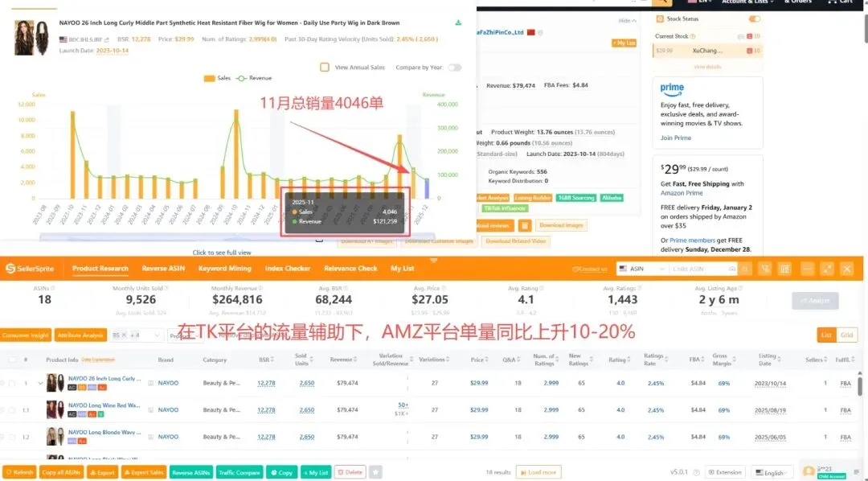Click the red Delete button

[350, 473]
